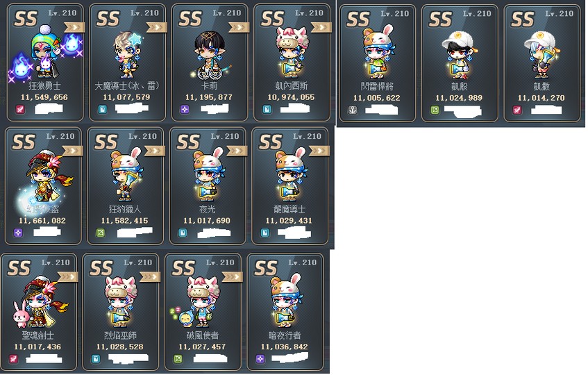The image size is (588, 375).
Task: Click the archer icon on 破風使者 card
Action: tap(178, 359)
